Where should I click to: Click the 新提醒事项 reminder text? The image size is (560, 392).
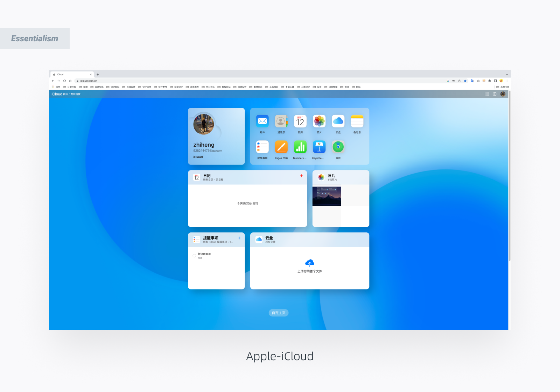click(204, 254)
